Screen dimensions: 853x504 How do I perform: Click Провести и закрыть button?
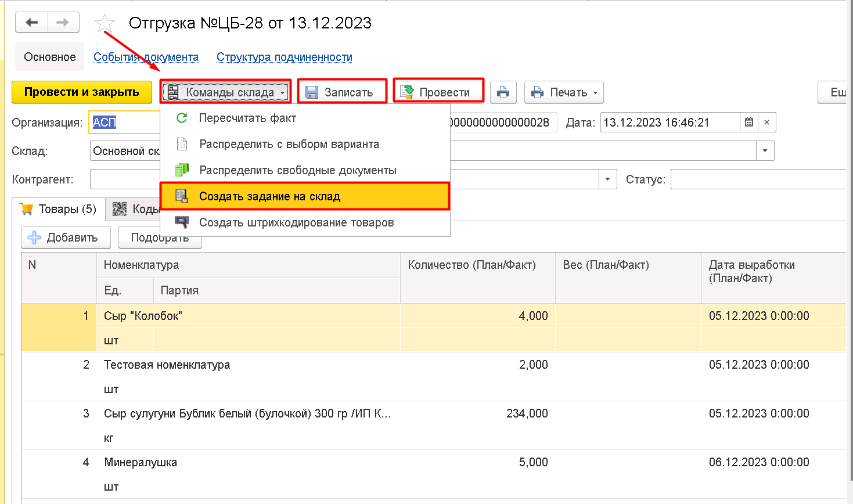(82, 92)
